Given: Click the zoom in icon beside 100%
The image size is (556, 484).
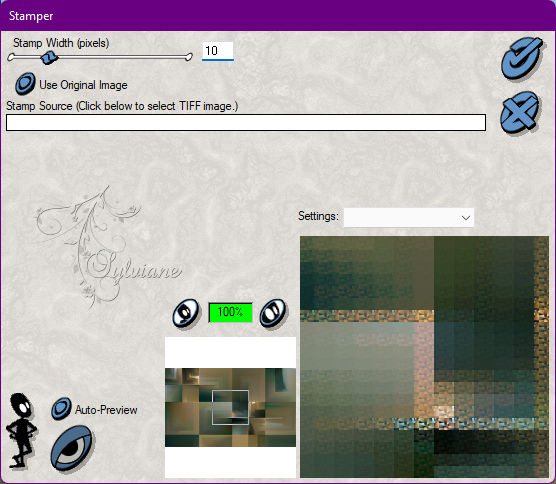Looking at the screenshot, I should (273, 313).
